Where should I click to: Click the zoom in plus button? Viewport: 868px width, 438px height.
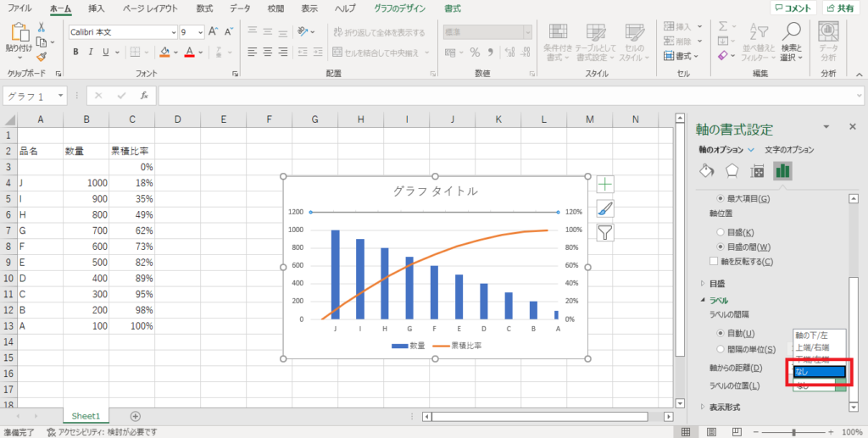pos(831,432)
